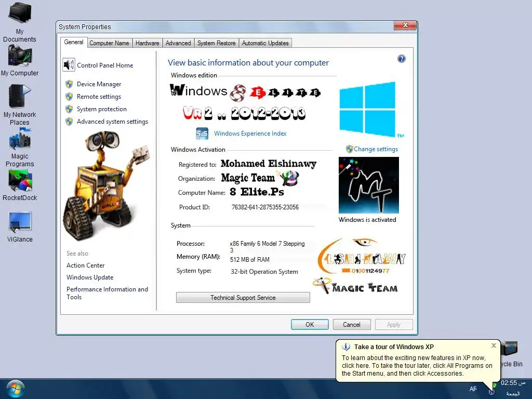Click the Cancel button
The image size is (532, 399).
(352, 324)
